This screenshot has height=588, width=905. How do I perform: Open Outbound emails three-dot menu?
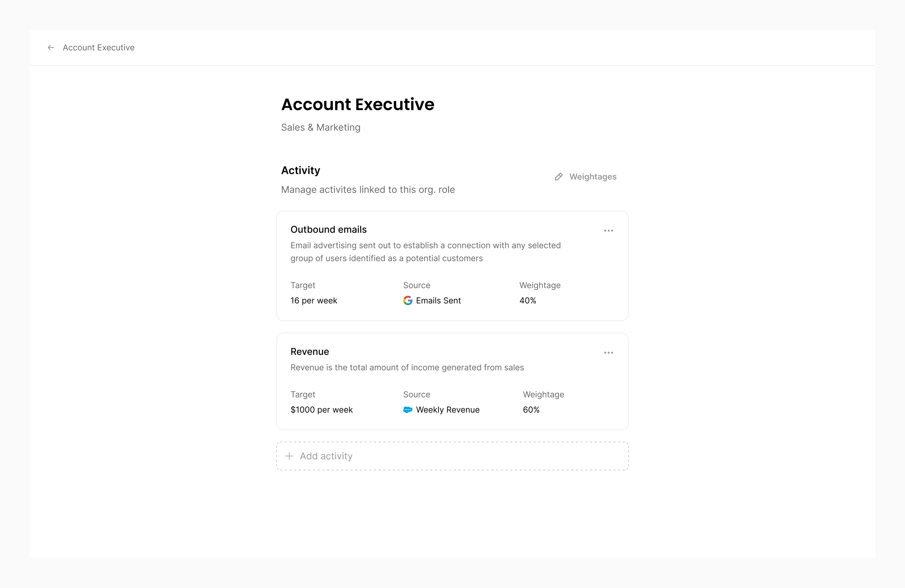(x=609, y=231)
